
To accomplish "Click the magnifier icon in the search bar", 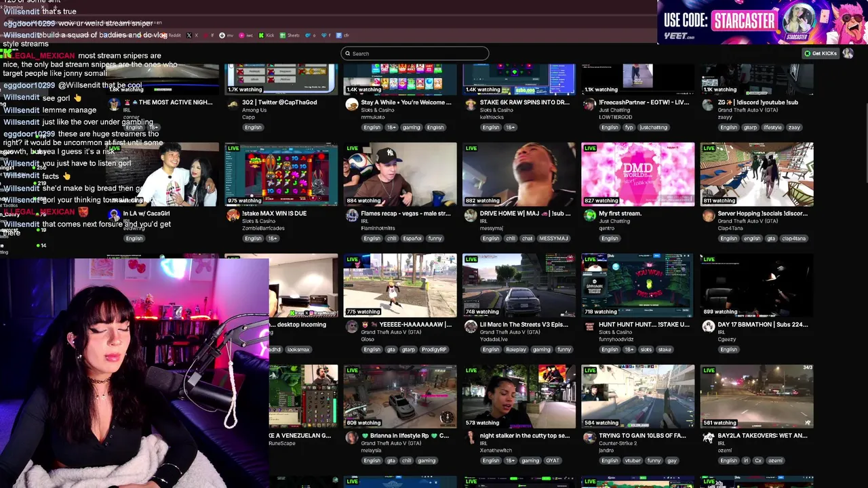I will [x=348, y=54].
